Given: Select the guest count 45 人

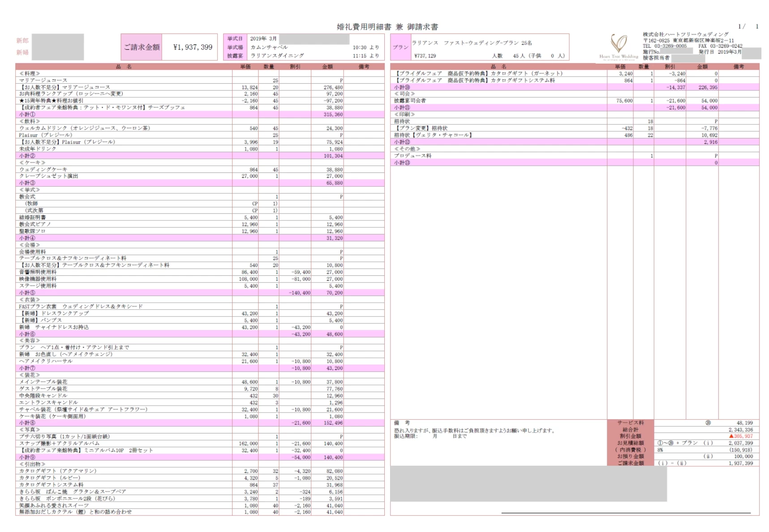Looking at the screenshot, I should tap(519, 56).
